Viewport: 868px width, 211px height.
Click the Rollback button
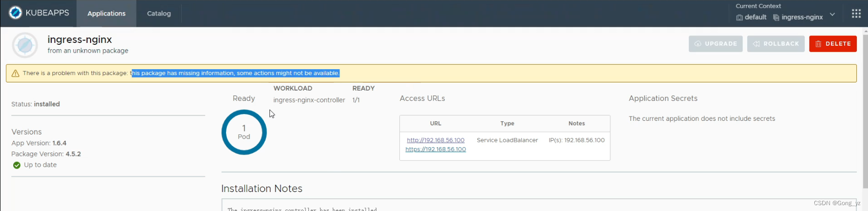coord(776,44)
